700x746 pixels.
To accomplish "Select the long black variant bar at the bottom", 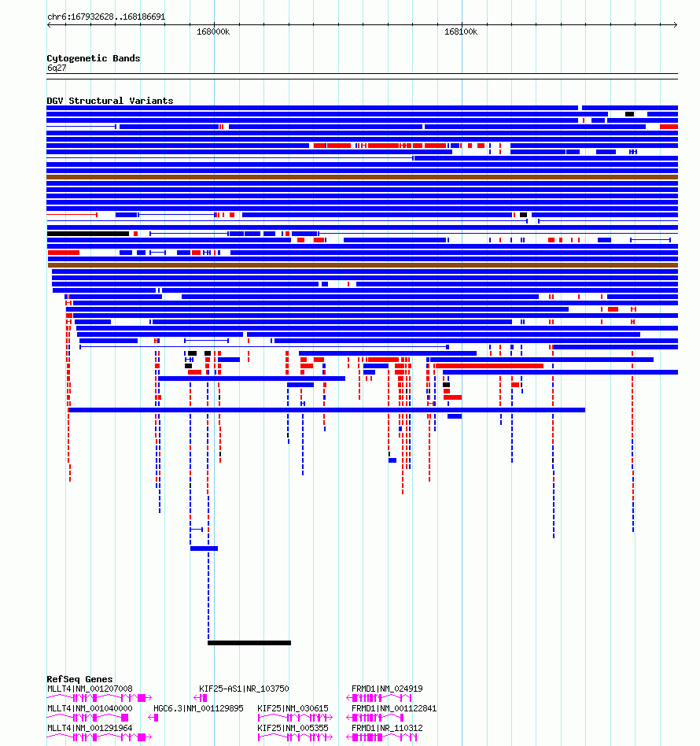I will [249, 643].
